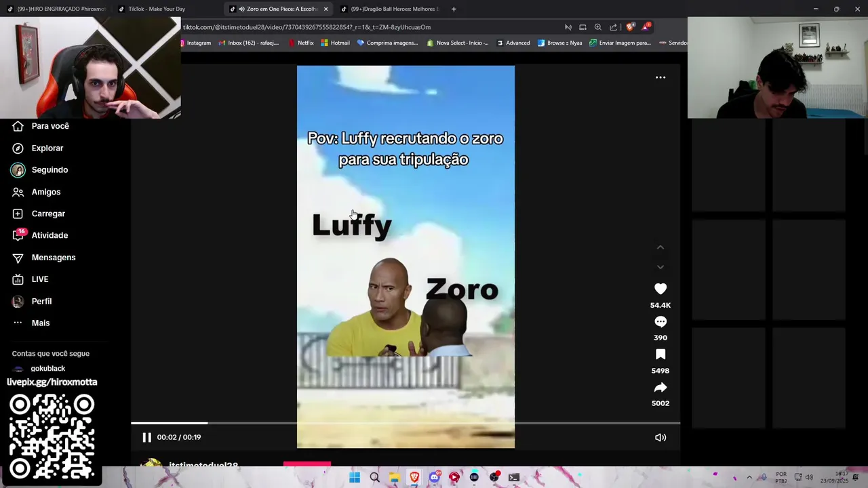Open the Brave Shields lion icon
Image resolution: width=868 pixels, height=488 pixels.
click(630, 27)
